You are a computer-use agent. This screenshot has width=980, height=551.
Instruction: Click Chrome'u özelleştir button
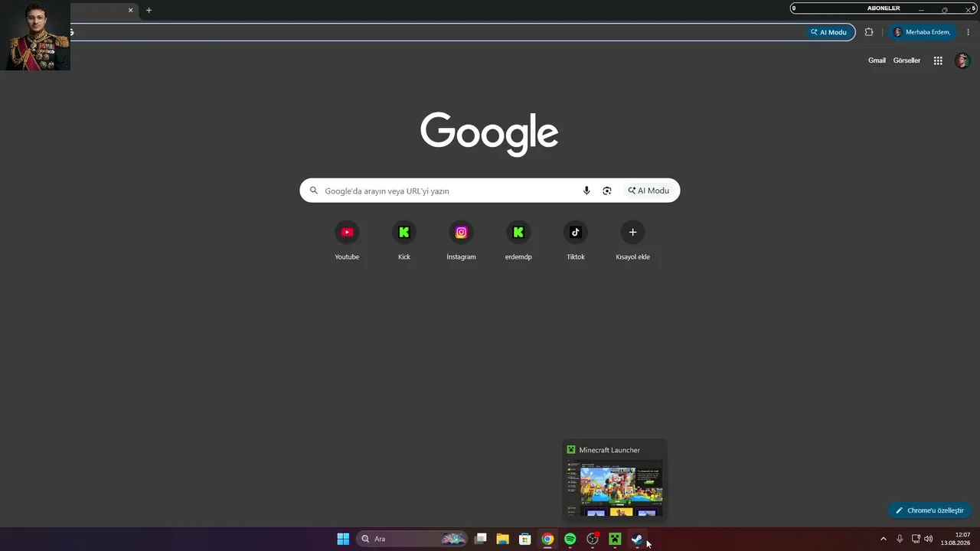(929, 510)
